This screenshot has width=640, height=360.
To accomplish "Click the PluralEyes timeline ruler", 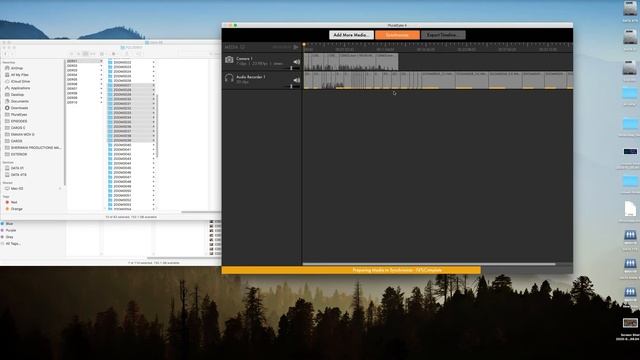I will pos(438,47).
